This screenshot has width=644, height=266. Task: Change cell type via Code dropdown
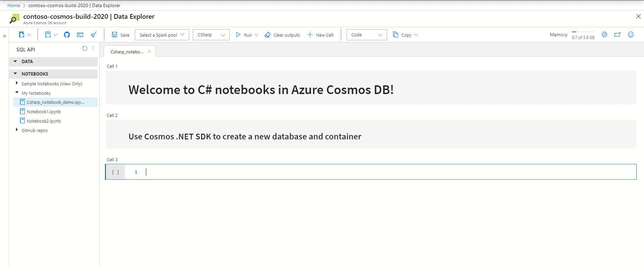[367, 35]
